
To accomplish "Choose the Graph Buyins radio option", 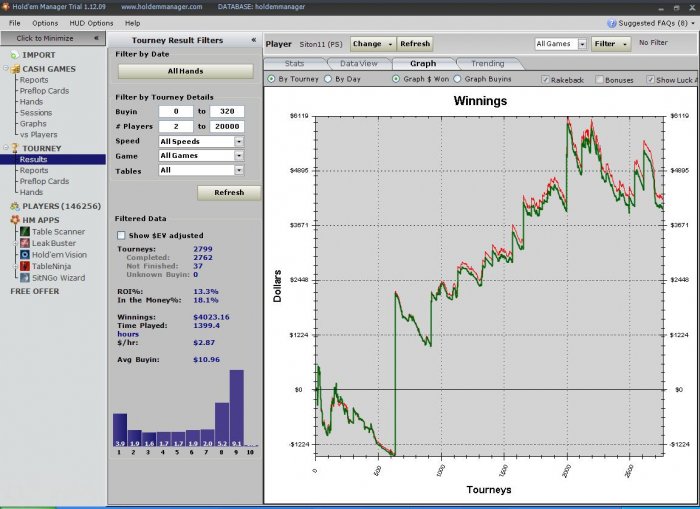I will (457, 79).
